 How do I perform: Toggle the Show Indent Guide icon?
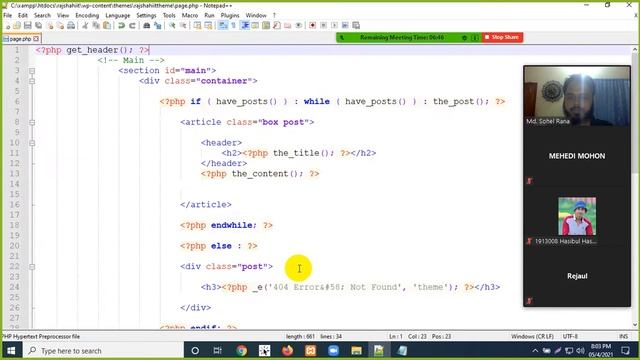pos(245,26)
